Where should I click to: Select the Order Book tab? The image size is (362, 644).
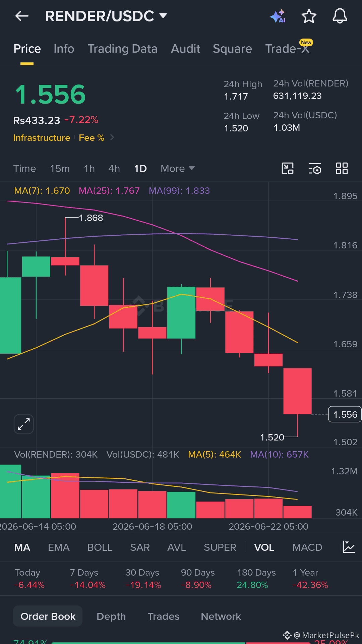(48, 616)
